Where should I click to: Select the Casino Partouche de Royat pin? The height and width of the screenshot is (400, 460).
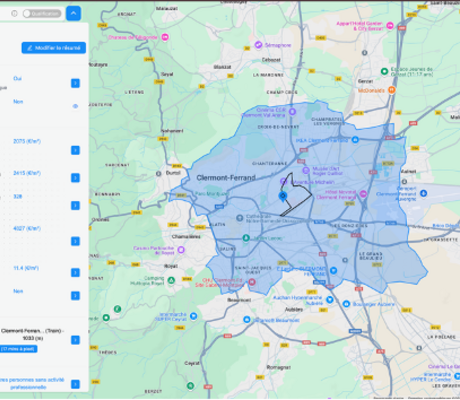[x=181, y=250]
